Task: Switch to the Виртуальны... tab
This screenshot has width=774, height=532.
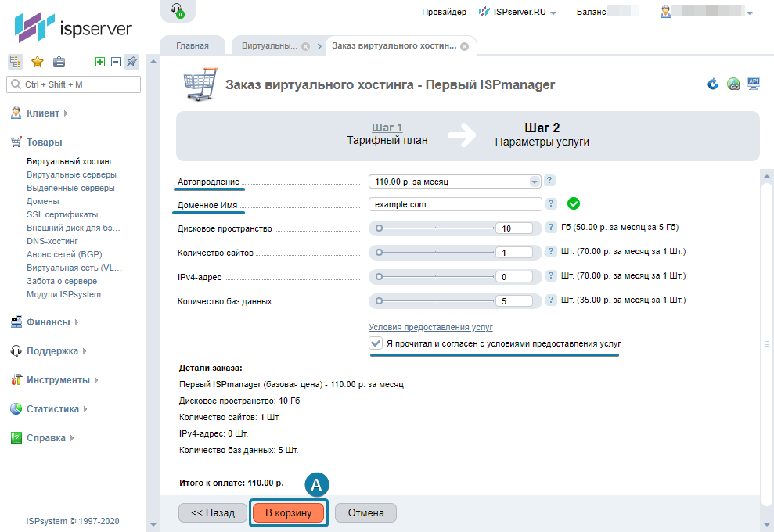Action: pyautogui.click(x=269, y=45)
